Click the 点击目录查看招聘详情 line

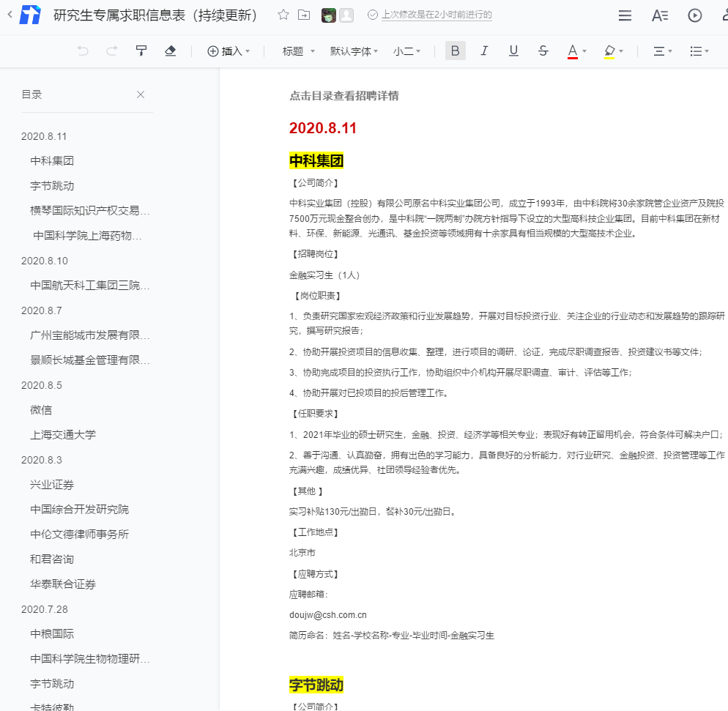tap(344, 96)
